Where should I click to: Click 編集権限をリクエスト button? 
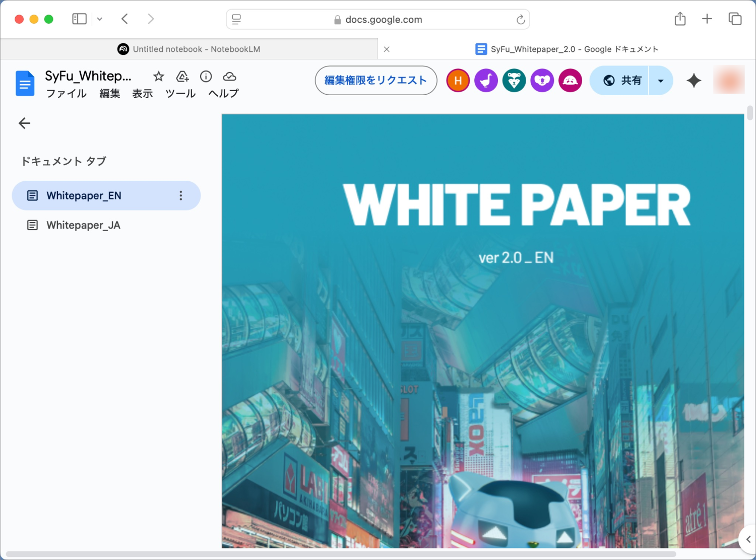coord(375,81)
